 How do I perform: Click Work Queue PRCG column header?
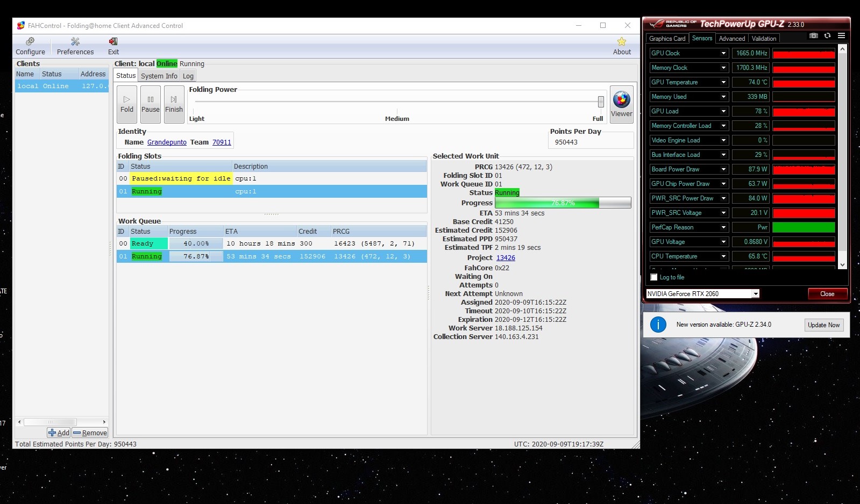point(379,232)
